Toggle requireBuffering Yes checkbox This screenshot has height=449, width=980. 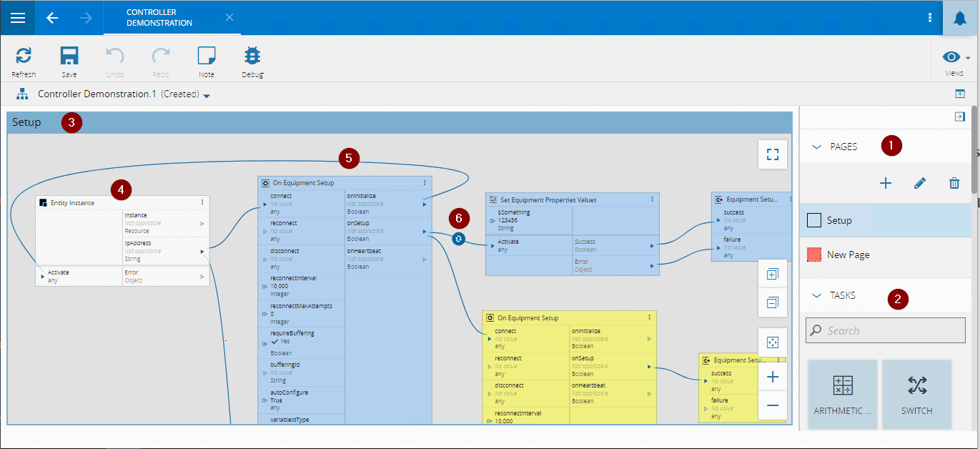point(274,342)
